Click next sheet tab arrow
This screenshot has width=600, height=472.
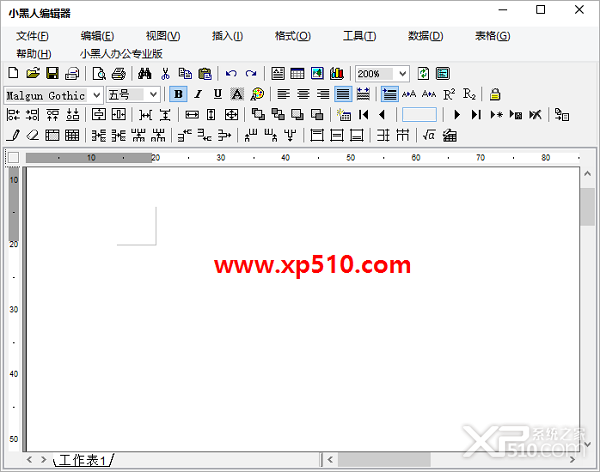click(x=43, y=459)
